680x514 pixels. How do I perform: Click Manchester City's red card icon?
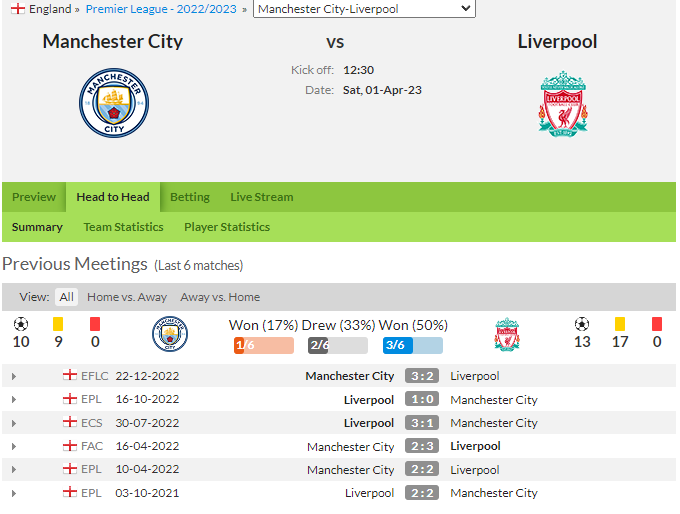(95, 324)
